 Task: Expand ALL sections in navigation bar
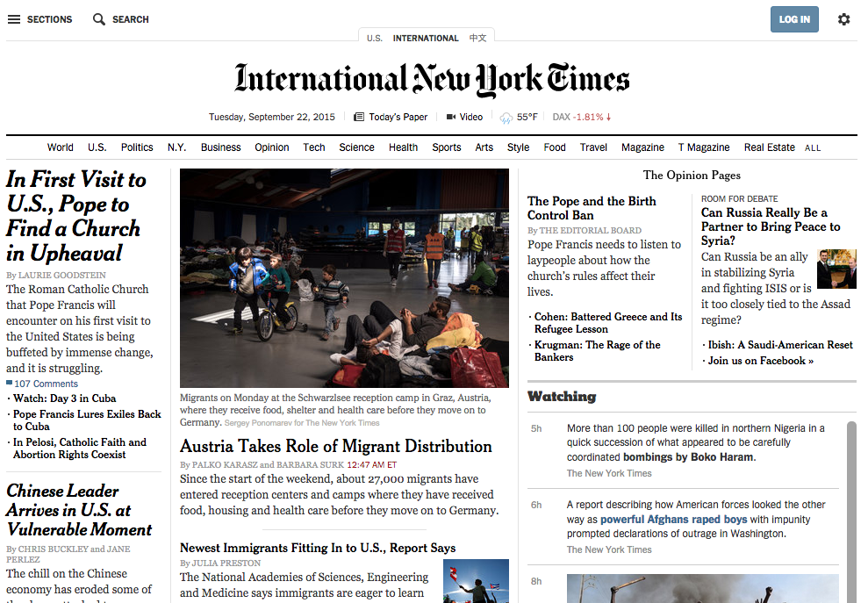tap(813, 148)
